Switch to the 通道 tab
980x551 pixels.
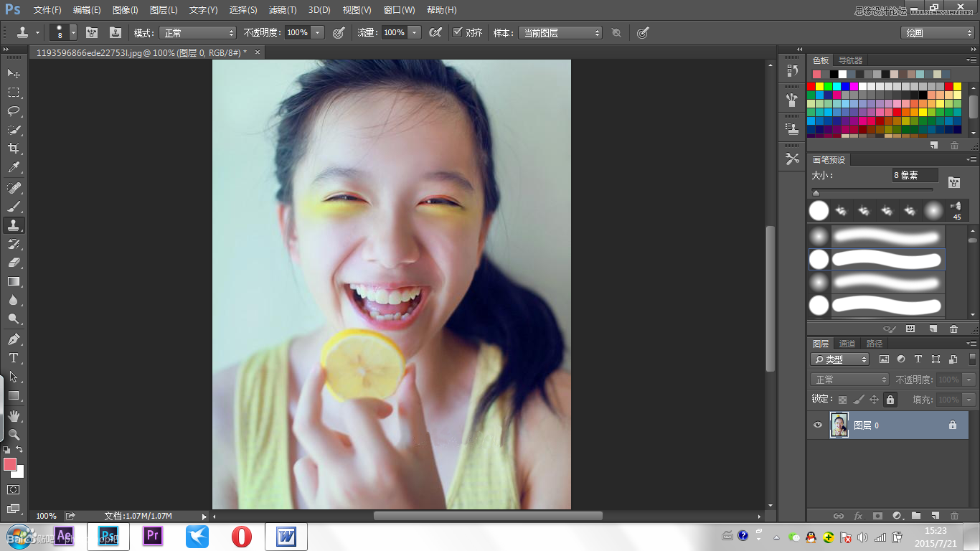pyautogui.click(x=847, y=344)
